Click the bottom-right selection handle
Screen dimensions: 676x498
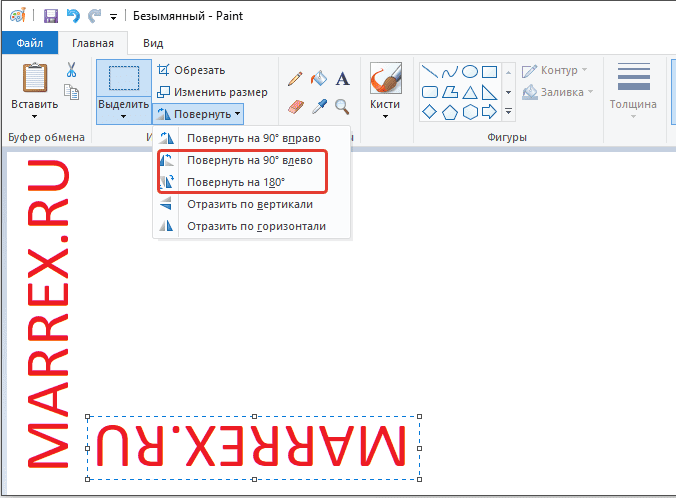419,479
